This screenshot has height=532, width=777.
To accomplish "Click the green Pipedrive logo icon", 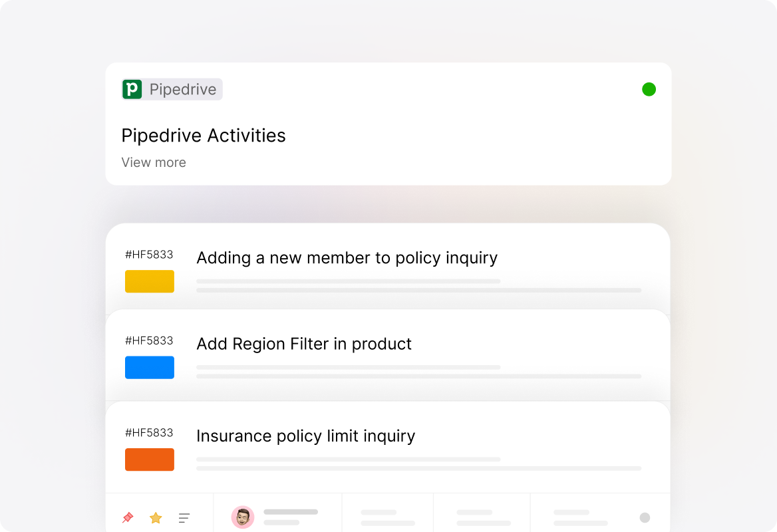I will pos(132,89).
